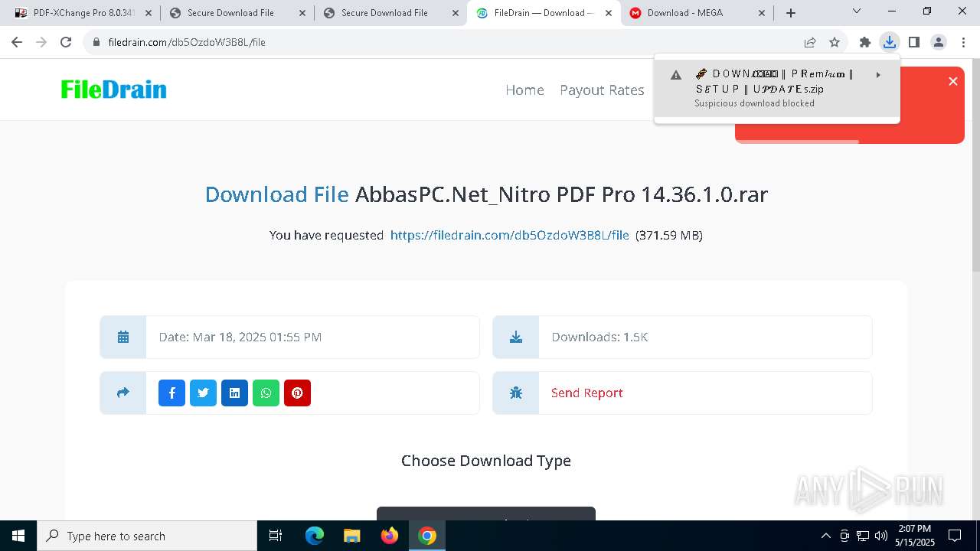Viewport: 980px width, 551px height.
Task: Open Payout Rates in navigation
Action: (602, 90)
